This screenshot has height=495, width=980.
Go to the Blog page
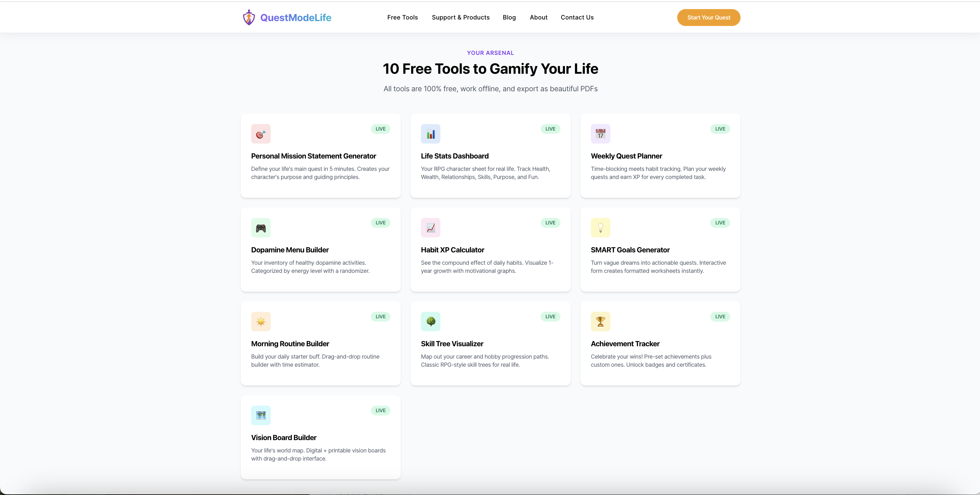(x=509, y=18)
